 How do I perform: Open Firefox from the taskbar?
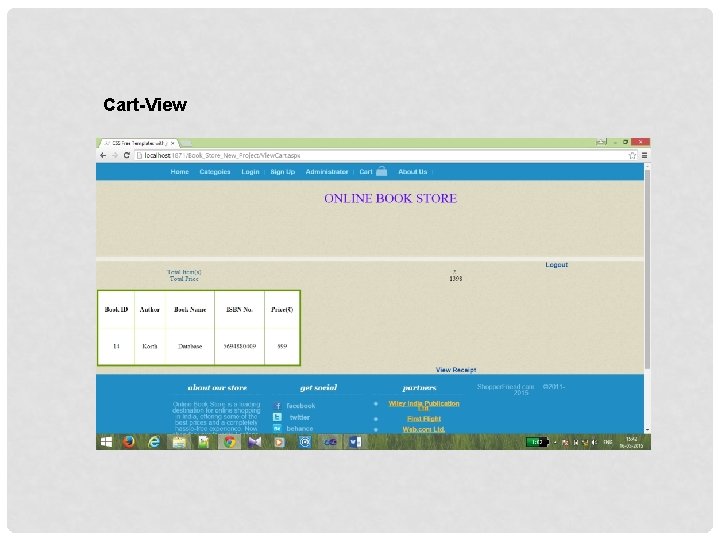point(129,442)
